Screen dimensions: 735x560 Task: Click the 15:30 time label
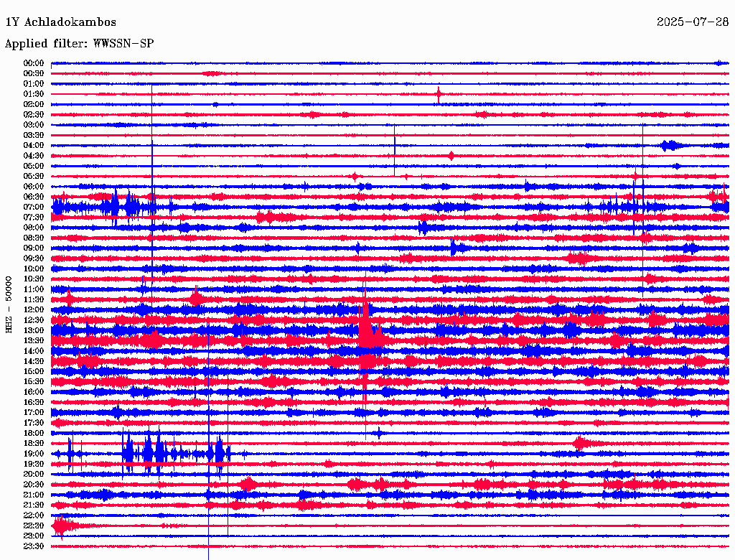click(34, 382)
